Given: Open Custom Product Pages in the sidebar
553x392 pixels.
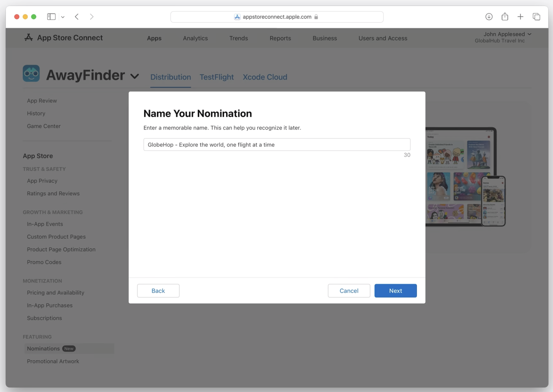Looking at the screenshot, I should coord(56,237).
